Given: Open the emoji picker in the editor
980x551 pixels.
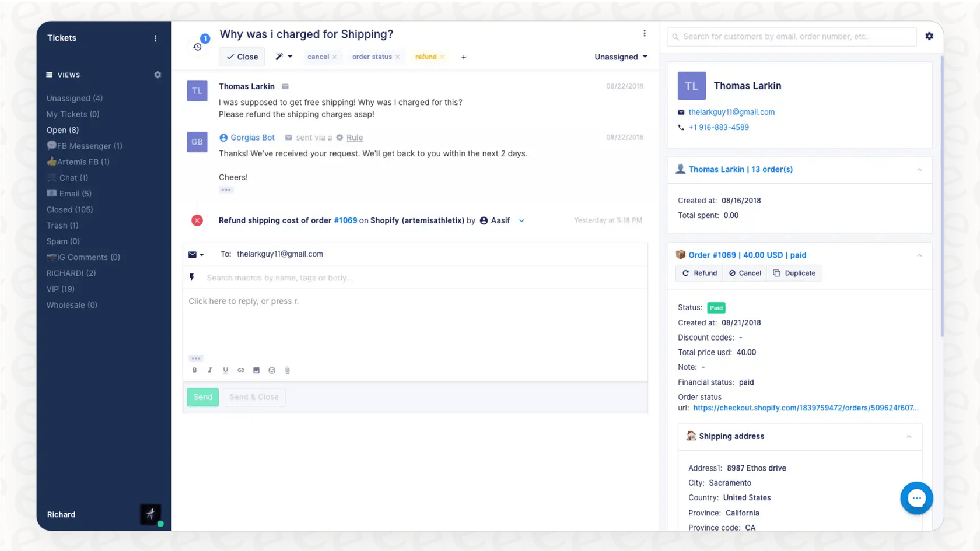Looking at the screenshot, I should [272, 370].
